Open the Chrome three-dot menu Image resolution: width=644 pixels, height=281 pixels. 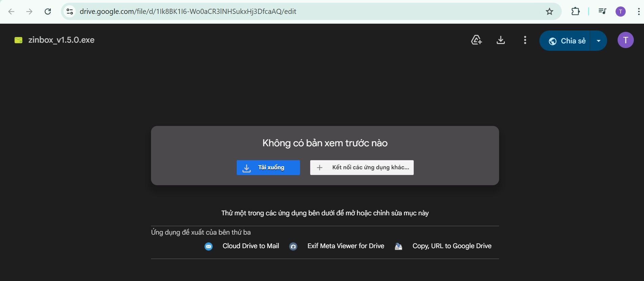pos(638,12)
